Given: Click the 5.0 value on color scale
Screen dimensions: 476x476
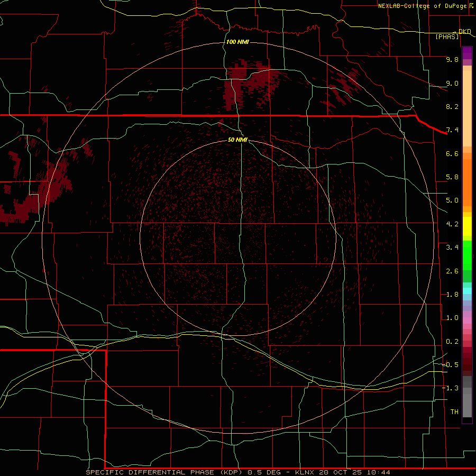Looking at the screenshot, I should click(452, 200).
